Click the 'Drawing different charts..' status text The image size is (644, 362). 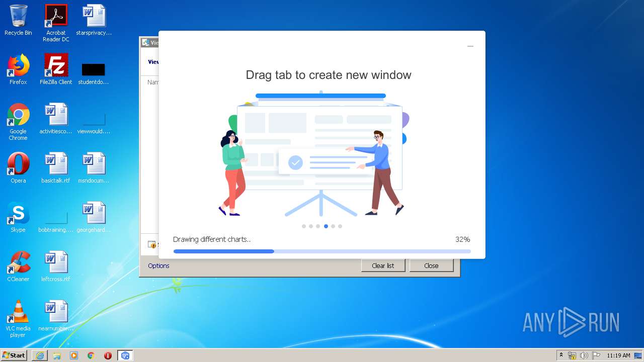(x=212, y=239)
